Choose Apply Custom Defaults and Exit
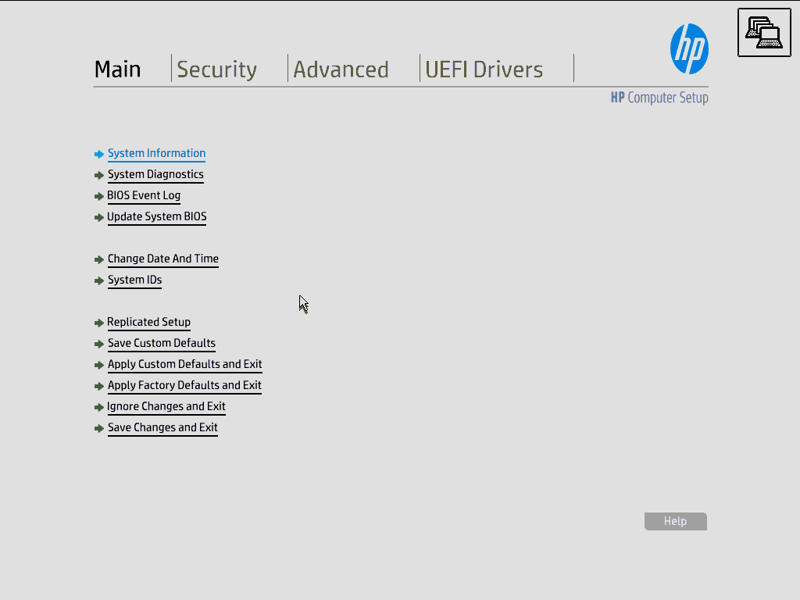This screenshot has width=800, height=600. pos(184,364)
